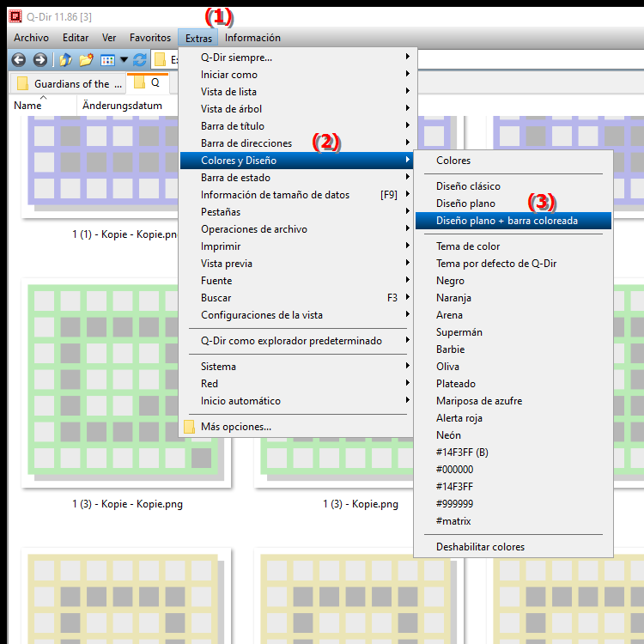Viewport: 644px width, 644px height.
Task: Click the folder up navigation icon
Action: (65, 60)
